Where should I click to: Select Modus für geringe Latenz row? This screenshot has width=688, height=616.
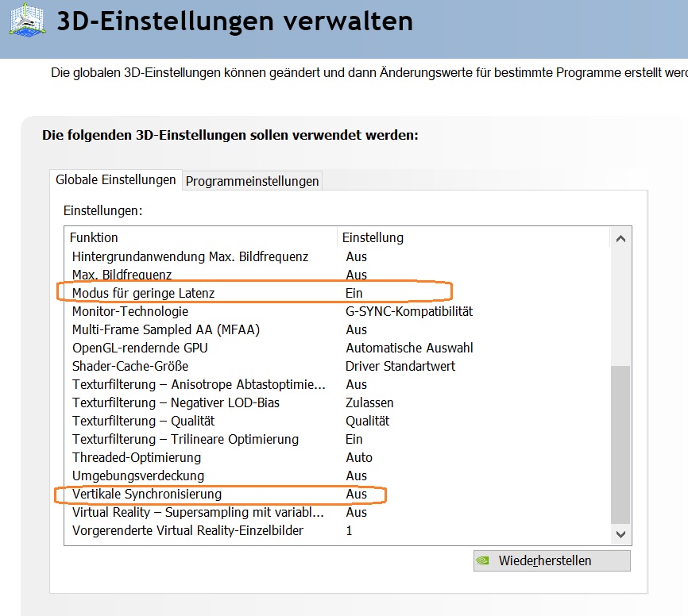(337, 293)
